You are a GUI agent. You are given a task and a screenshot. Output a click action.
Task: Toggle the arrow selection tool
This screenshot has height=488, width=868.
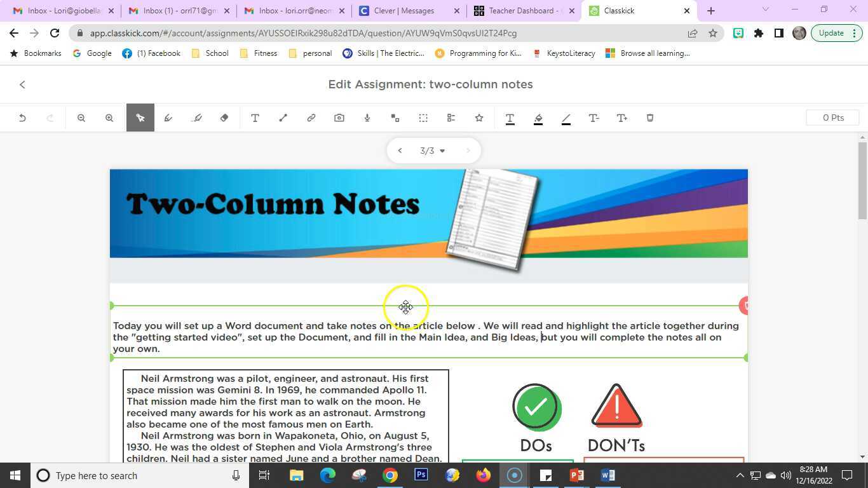140,118
